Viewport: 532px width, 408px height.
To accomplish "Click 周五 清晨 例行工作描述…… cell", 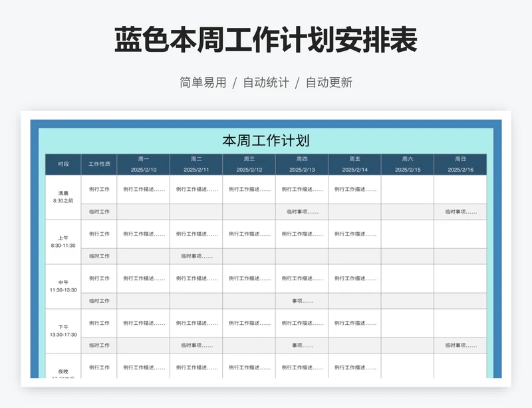I will 354,190.
